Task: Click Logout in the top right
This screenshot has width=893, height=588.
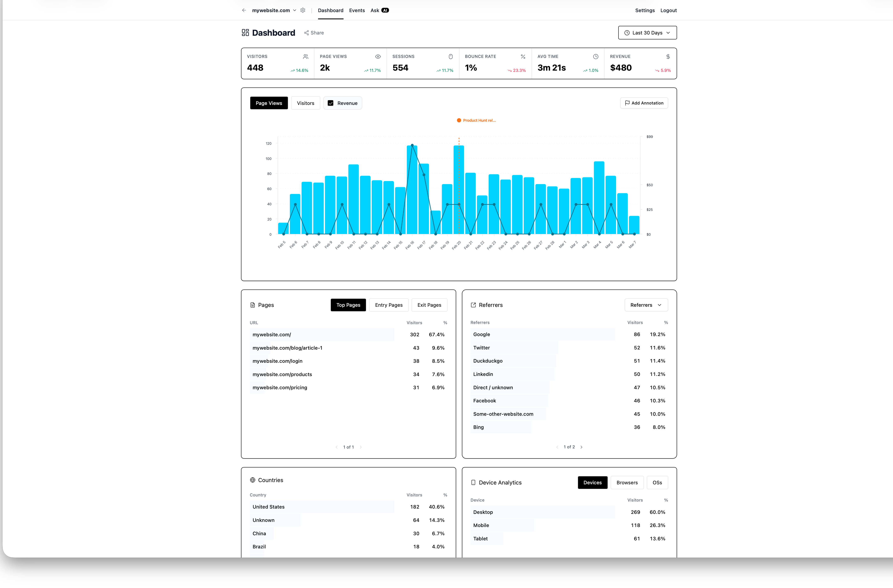Action: (669, 10)
